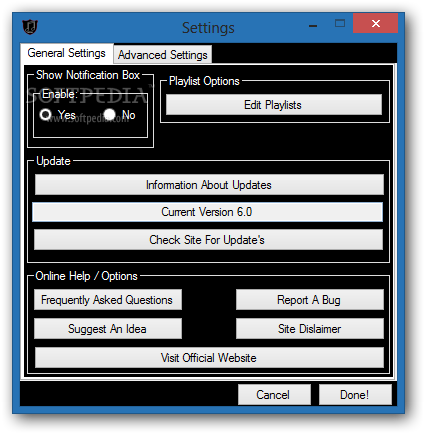Screen dimensions: 425x434
Task: Open the Site Dislaimer button
Action: click(x=310, y=329)
